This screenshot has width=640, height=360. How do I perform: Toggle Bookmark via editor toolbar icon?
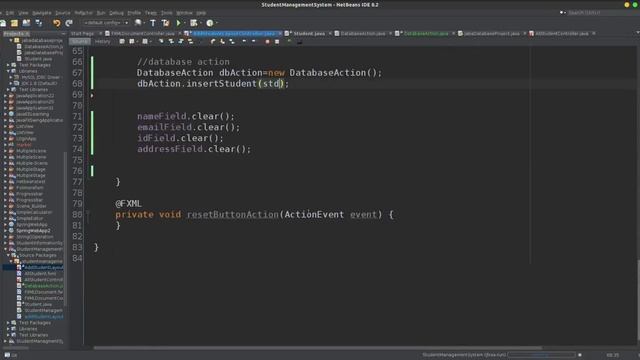click(232, 41)
